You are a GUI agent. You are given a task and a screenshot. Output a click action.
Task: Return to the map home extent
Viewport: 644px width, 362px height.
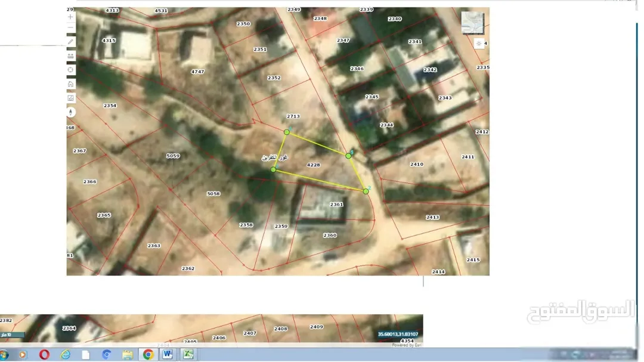70,84
